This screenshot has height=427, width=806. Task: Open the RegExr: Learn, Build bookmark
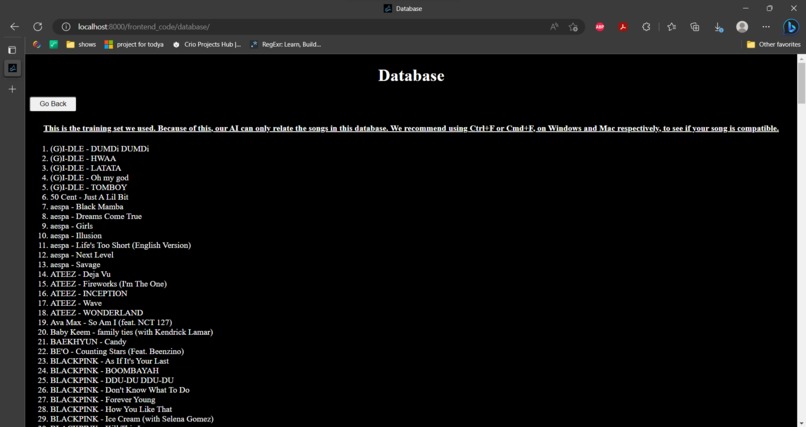coord(286,45)
